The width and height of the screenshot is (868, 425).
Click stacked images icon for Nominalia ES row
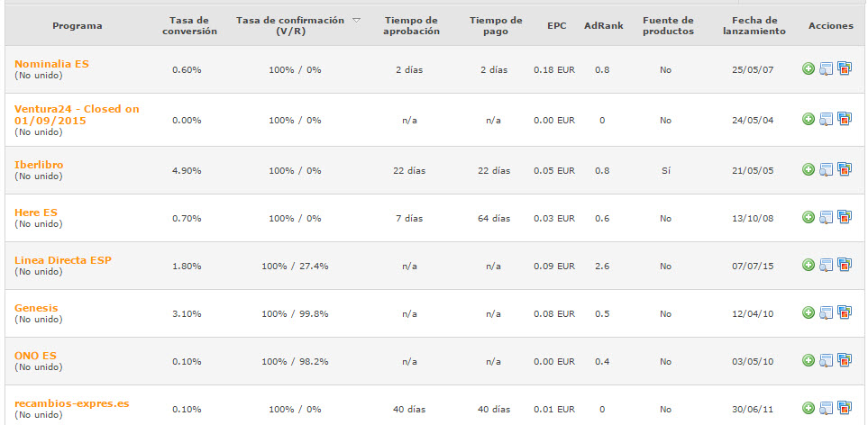[845, 69]
